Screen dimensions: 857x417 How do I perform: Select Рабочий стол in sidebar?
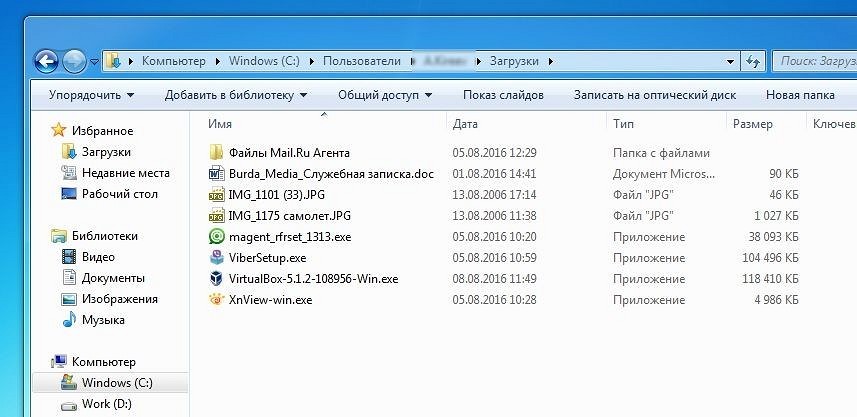[120, 194]
